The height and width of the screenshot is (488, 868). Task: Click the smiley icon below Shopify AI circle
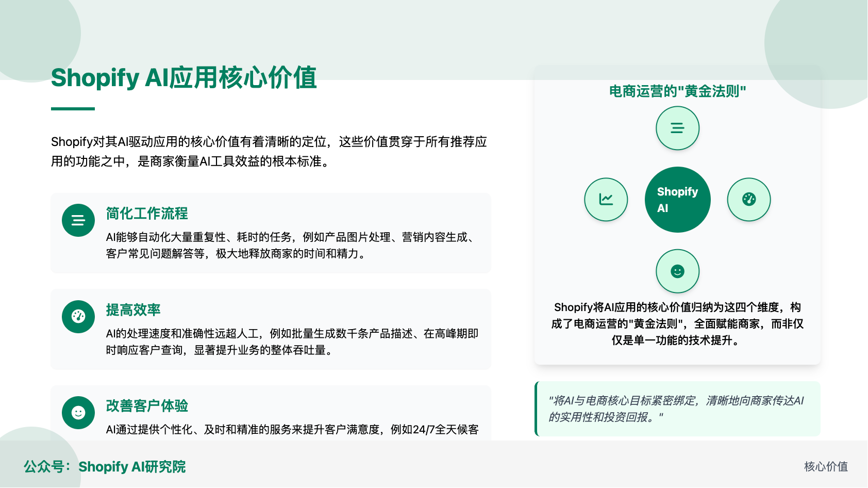677,271
